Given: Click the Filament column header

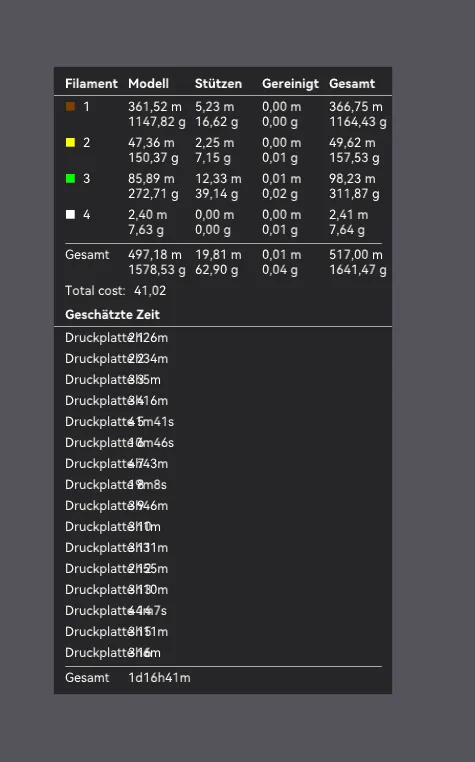Looking at the screenshot, I should click(x=91, y=84).
